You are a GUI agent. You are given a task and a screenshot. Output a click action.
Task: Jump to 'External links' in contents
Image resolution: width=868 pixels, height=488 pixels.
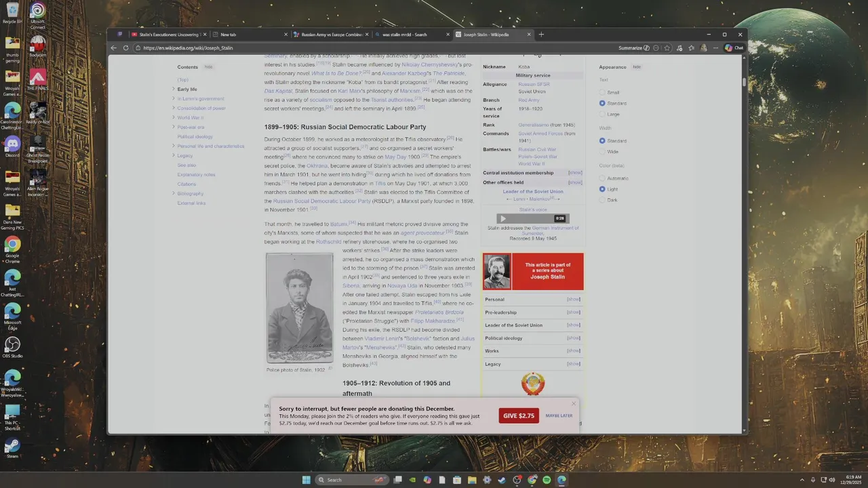coord(191,203)
